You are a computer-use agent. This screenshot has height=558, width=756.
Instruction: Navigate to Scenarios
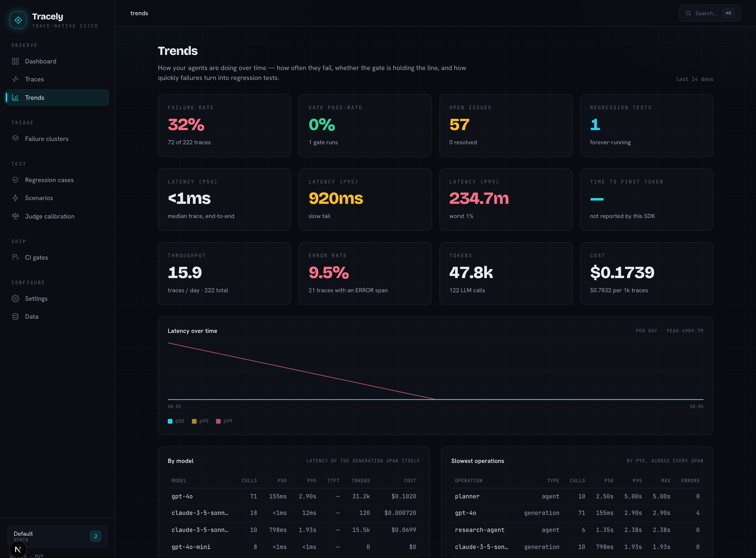(57, 198)
